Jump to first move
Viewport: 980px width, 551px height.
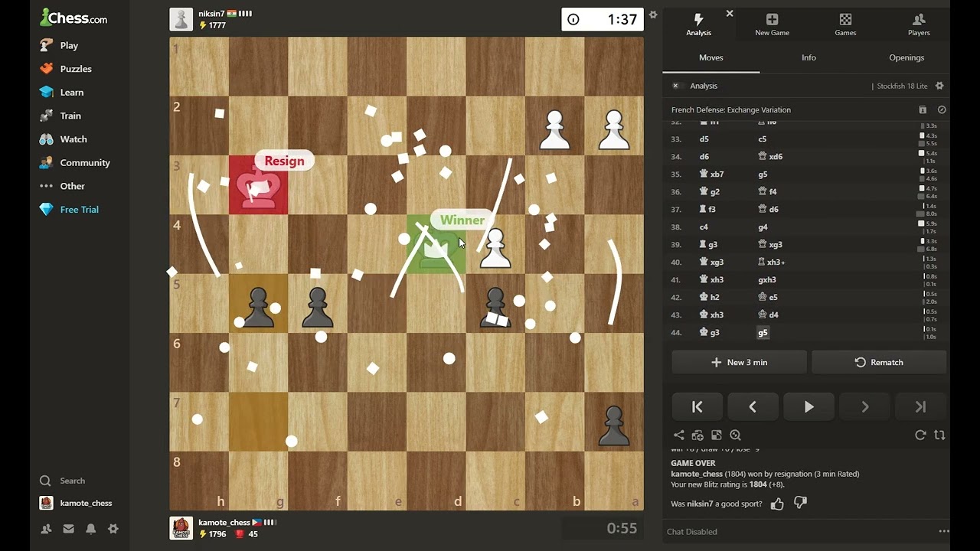point(697,407)
